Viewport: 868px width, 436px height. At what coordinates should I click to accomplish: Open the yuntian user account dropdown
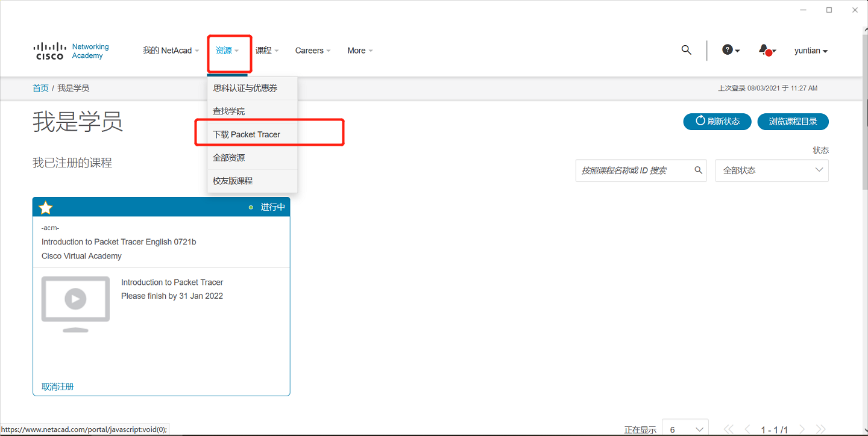click(x=811, y=51)
